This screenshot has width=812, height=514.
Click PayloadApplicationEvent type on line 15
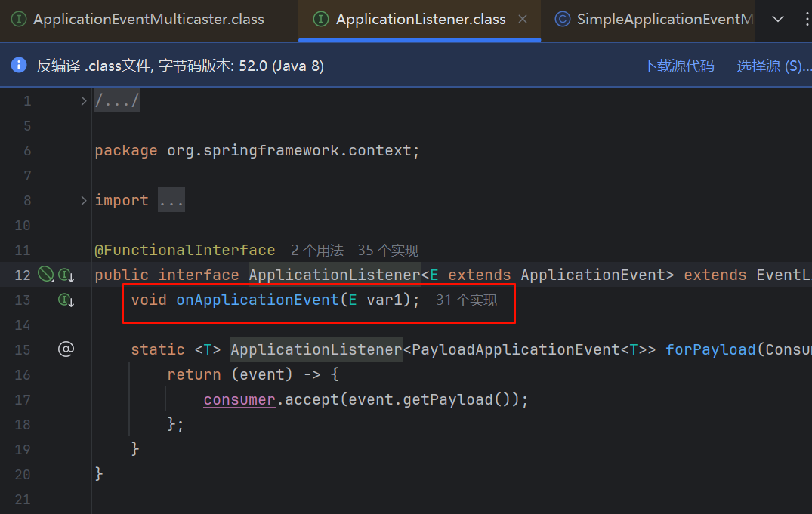click(516, 350)
